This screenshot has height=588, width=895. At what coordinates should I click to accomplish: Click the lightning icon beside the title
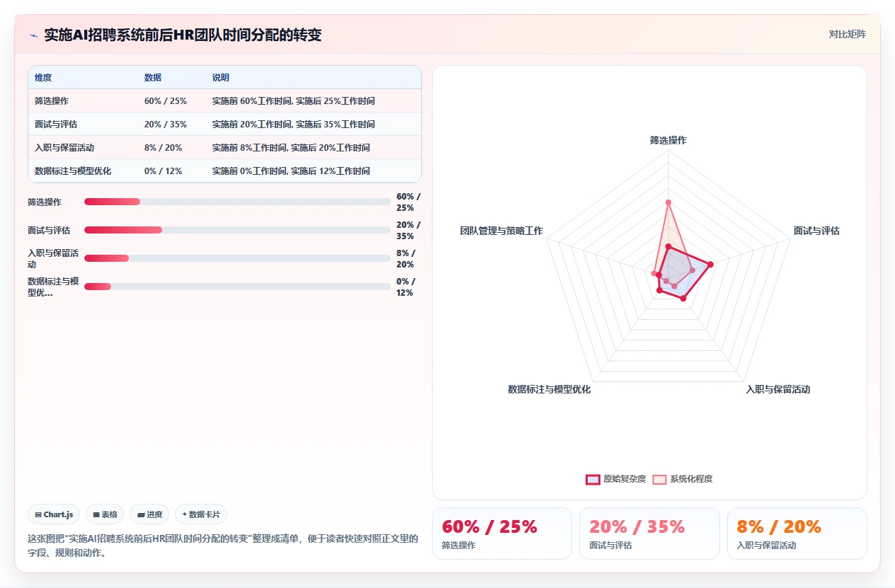tap(33, 35)
